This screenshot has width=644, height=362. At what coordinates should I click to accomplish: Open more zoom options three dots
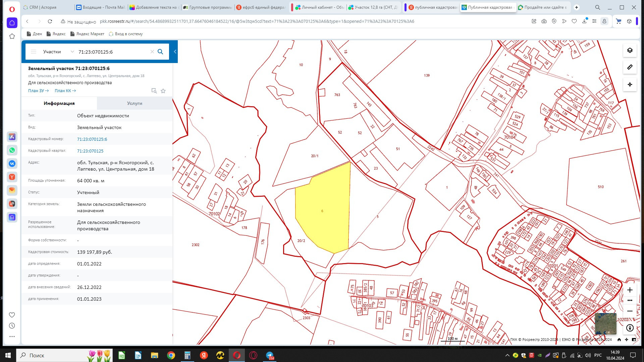(630, 300)
